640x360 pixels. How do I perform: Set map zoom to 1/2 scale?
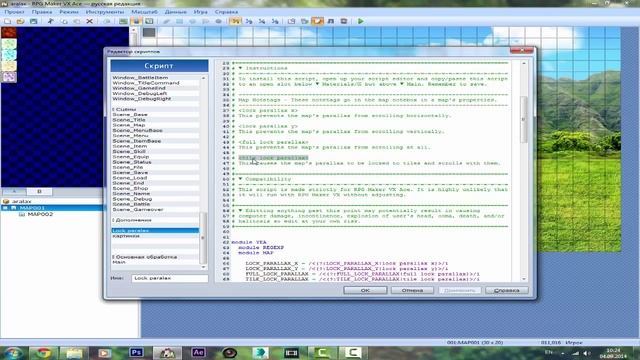249,21
